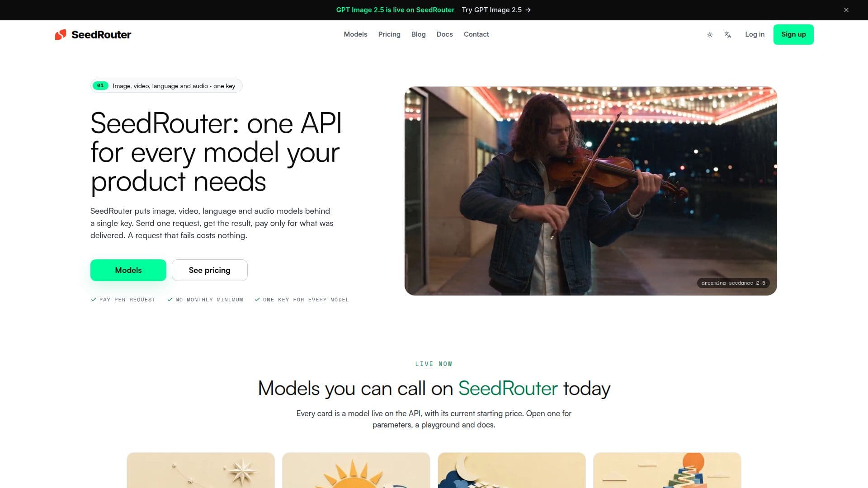Toggle the light/dark theme sun icon

point(710,35)
